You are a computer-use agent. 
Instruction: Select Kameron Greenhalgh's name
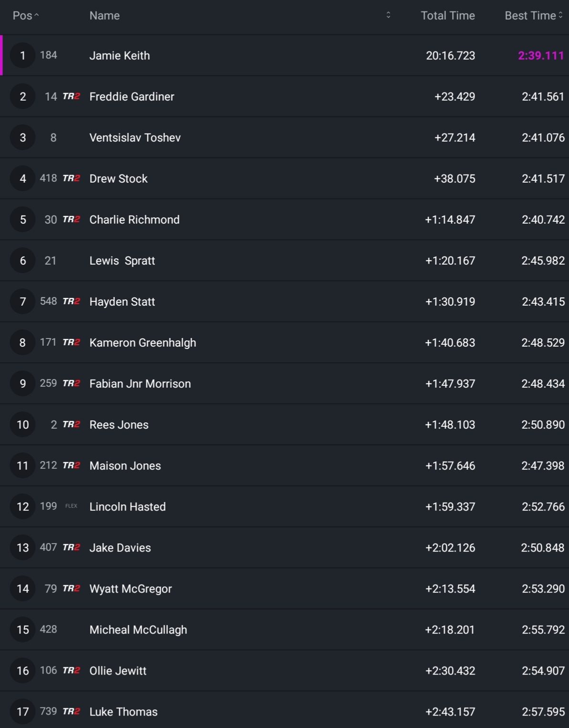143,343
